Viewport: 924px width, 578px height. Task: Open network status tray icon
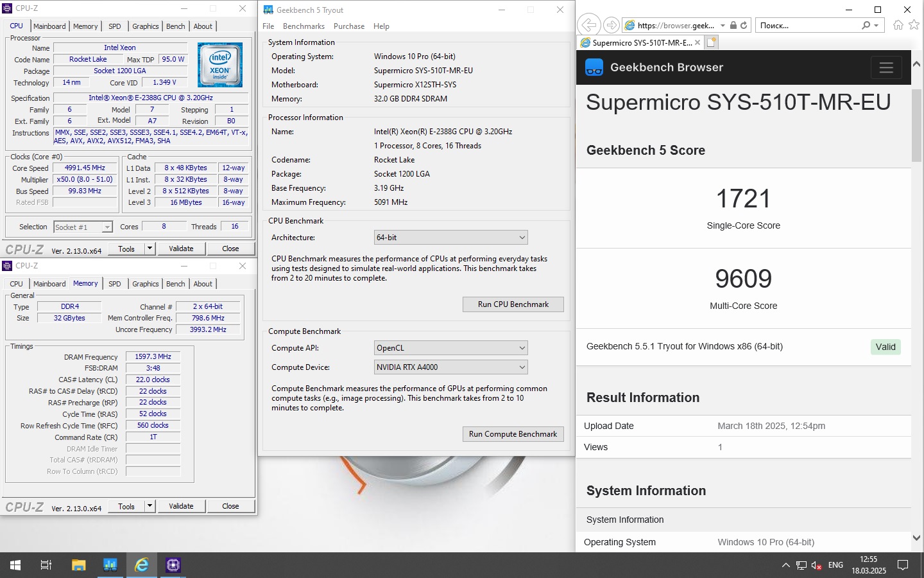pyautogui.click(x=801, y=565)
